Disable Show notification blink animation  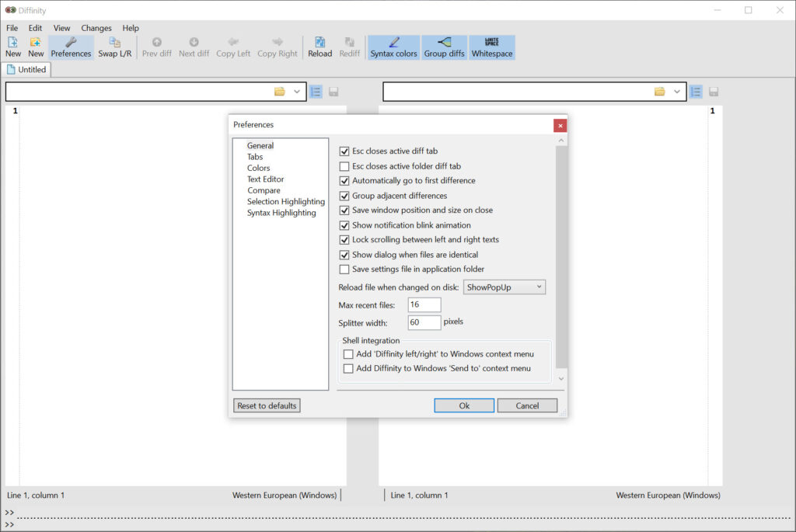pyautogui.click(x=344, y=225)
